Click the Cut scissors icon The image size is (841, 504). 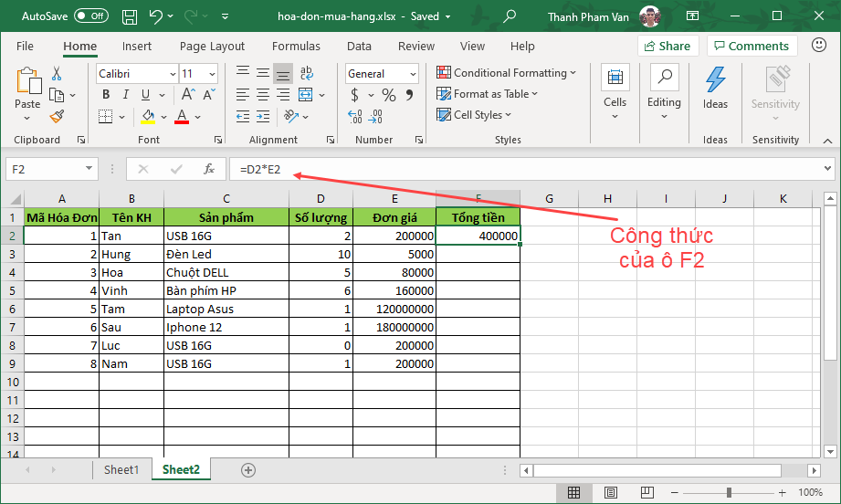tap(57, 73)
